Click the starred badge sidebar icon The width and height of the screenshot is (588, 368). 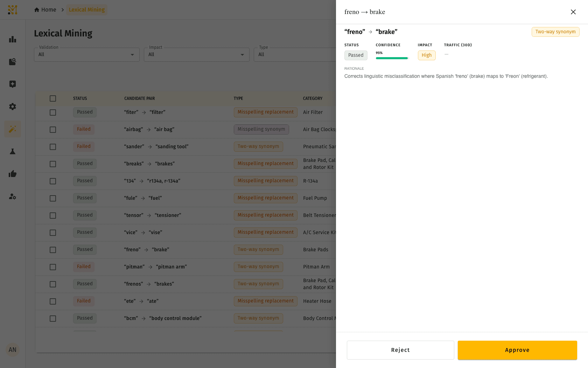click(13, 84)
